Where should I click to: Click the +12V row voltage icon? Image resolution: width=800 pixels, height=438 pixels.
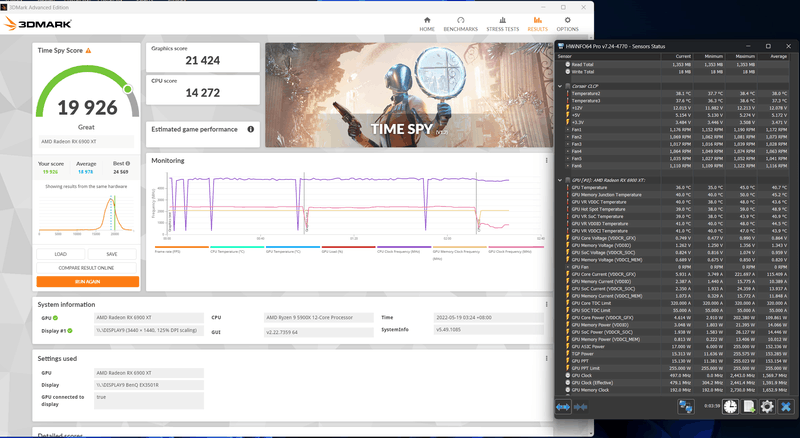pyautogui.click(x=568, y=108)
